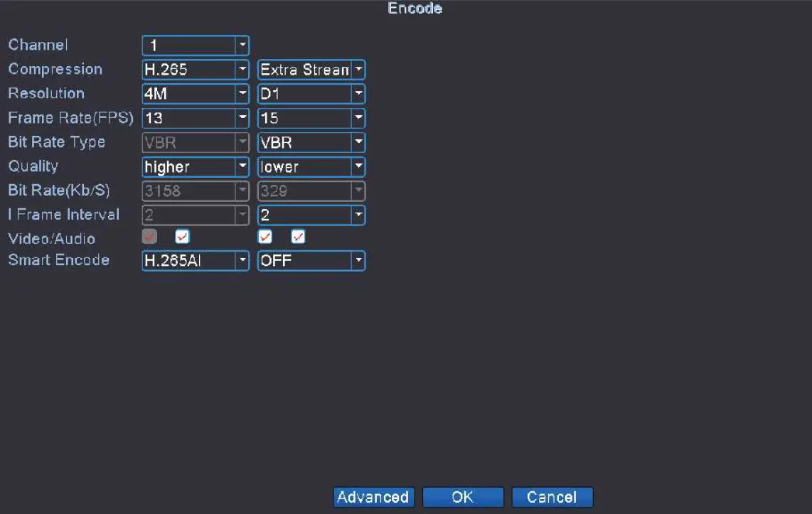Open the extra stream Bit Rate Type VBR dropdown

[x=311, y=142]
